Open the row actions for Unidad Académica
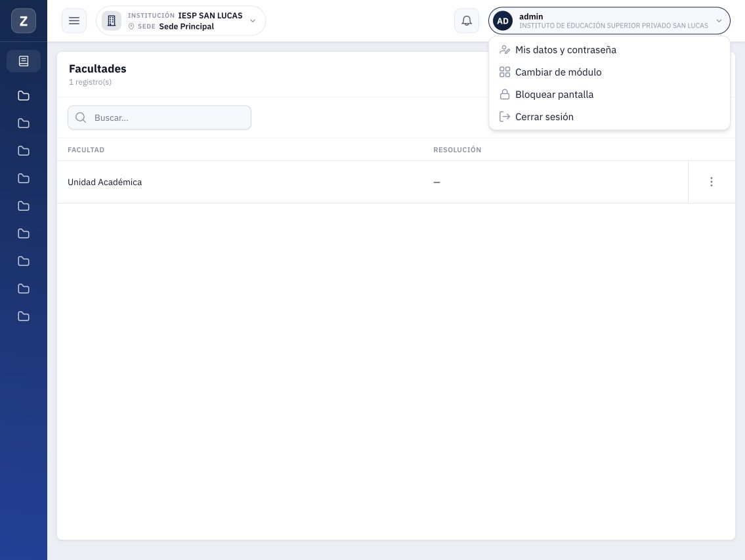745x560 pixels. tap(712, 182)
